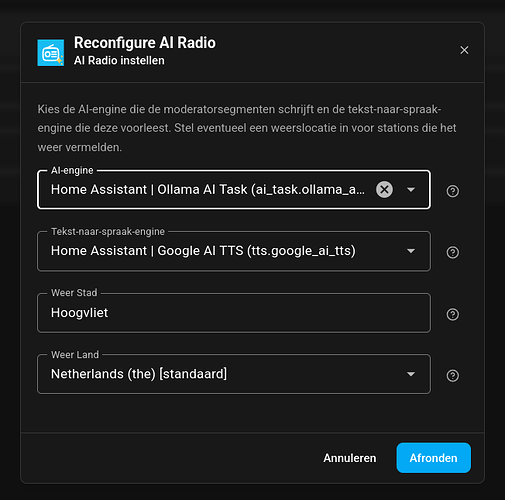Show help for the Weer Land field

[452, 376]
